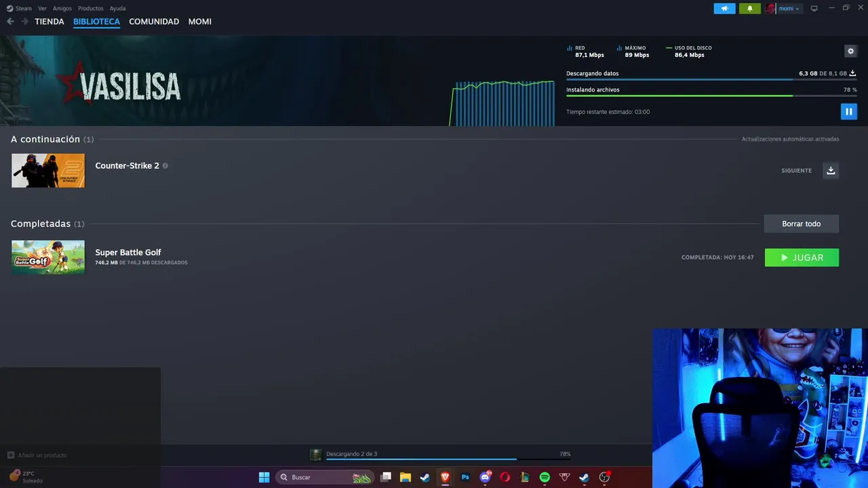This screenshot has width=868, height=488.
Task: Open Opera browser from the taskbar
Action: pos(505,477)
